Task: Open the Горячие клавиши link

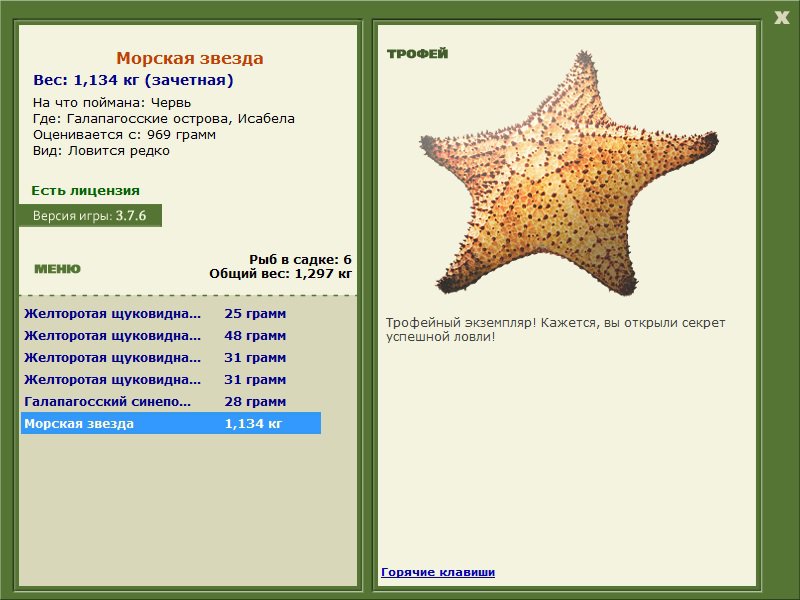Action: [x=438, y=572]
